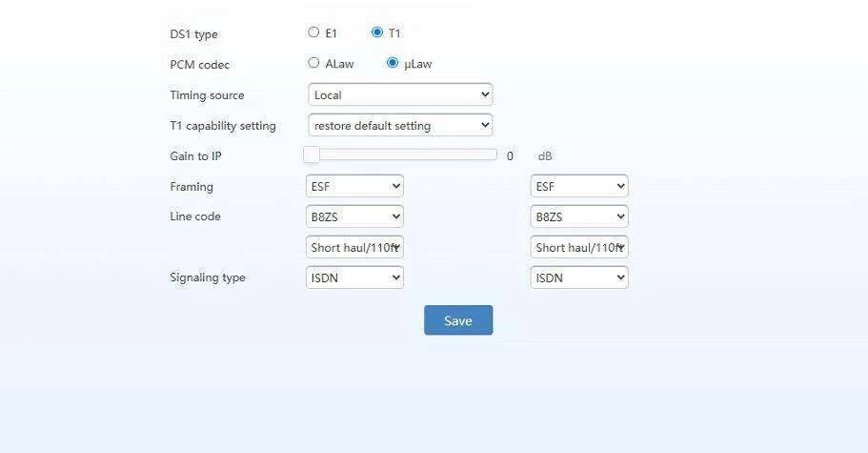Click the 'dB' unit text
This screenshot has height=453, width=868.
click(x=545, y=156)
